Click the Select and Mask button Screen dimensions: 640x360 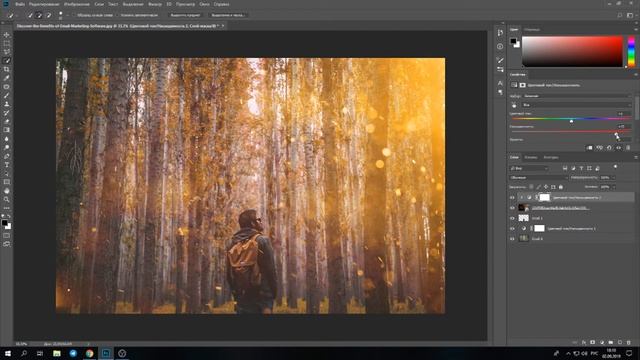pyautogui.click(x=227, y=15)
